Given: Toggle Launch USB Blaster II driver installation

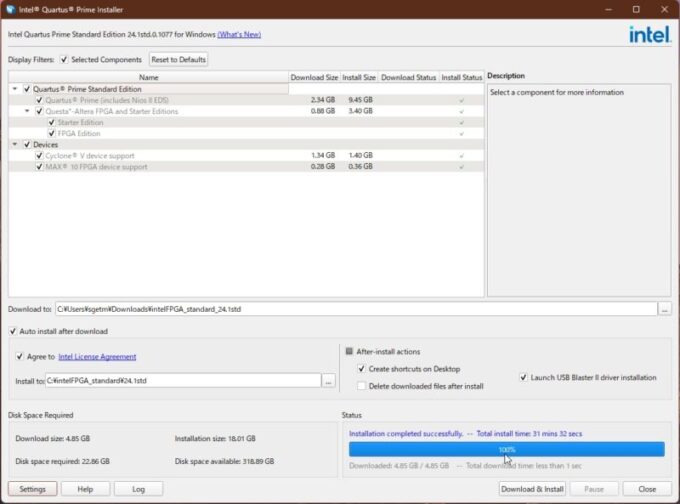Looking at the screenshot, I should 523,377.
